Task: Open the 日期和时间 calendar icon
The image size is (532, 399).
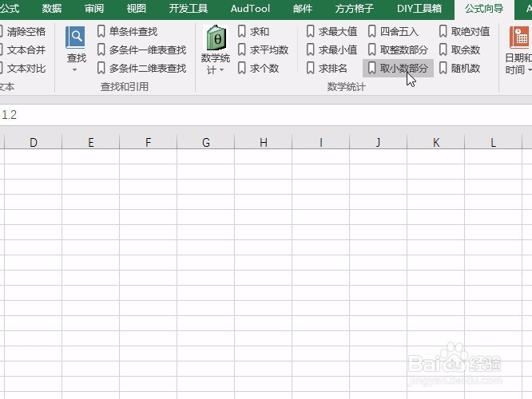Action: coord(519,38)
